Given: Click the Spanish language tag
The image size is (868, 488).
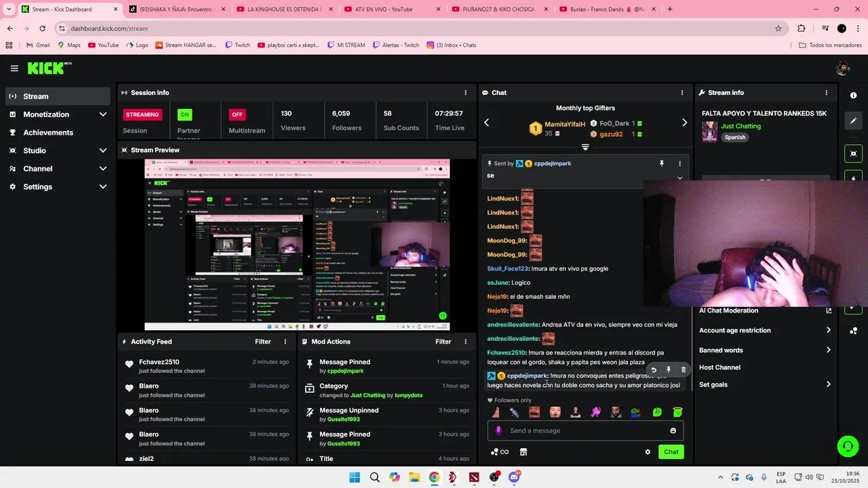Looking at the screenshot, I should (x=734, y=138).
